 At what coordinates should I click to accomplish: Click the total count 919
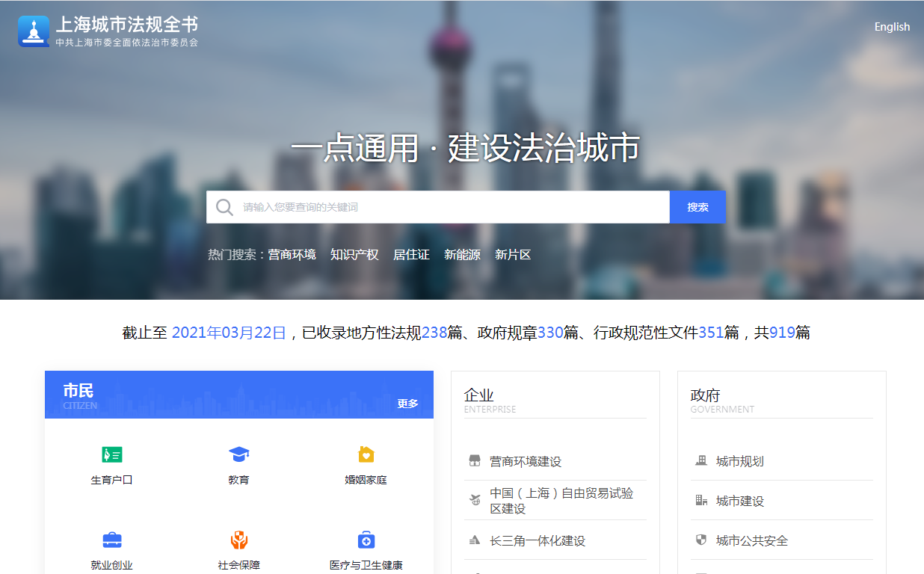782,333
